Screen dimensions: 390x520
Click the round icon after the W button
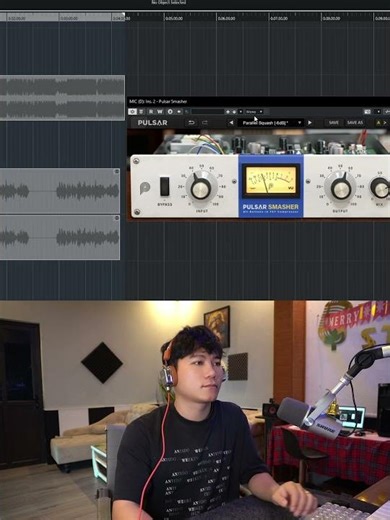pyautogui.click(x=170, y=112)
